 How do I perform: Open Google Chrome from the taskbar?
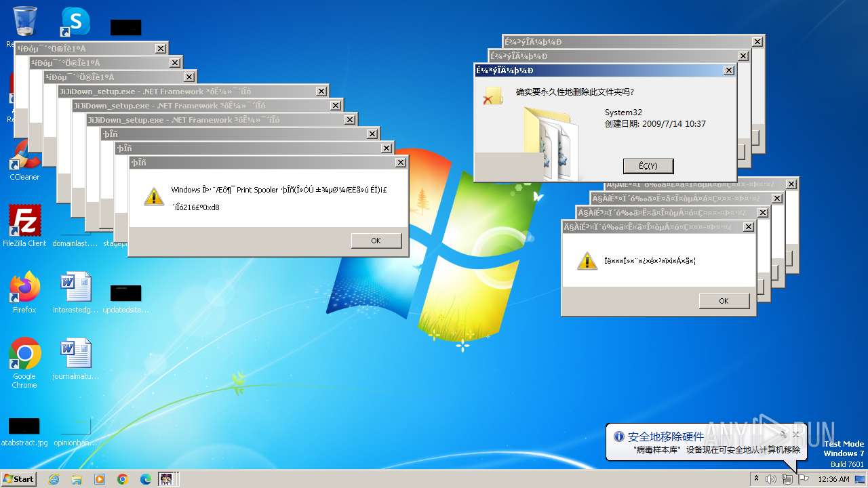(x=123, y=479)
